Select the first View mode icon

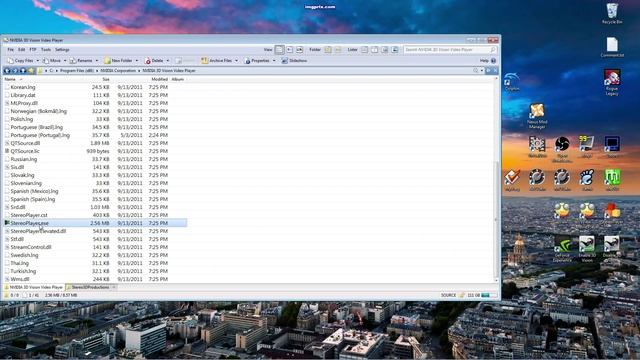[x=279, y=49]
